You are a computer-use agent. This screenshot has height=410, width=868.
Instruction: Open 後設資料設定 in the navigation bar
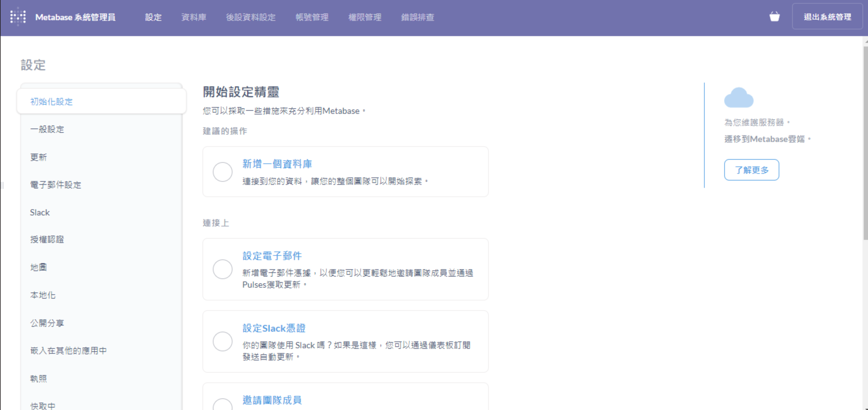pos(251,17)
